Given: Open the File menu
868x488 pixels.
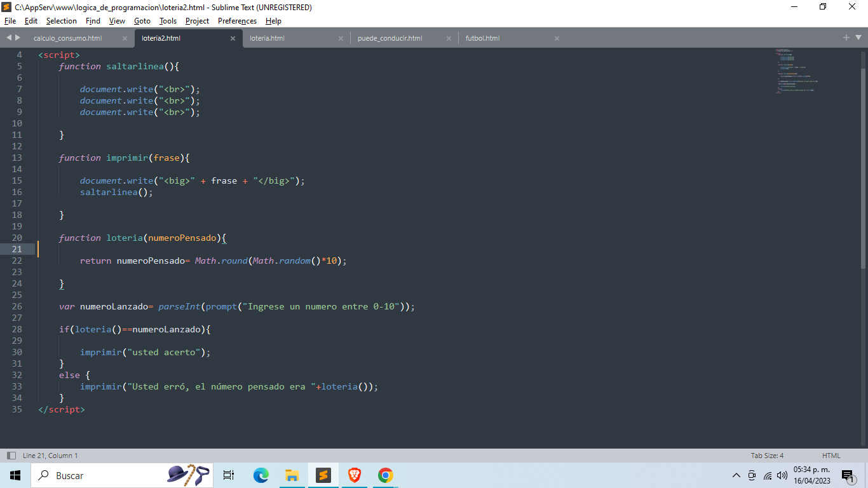Looking at the screenshot, I should (x=10, y=21).
